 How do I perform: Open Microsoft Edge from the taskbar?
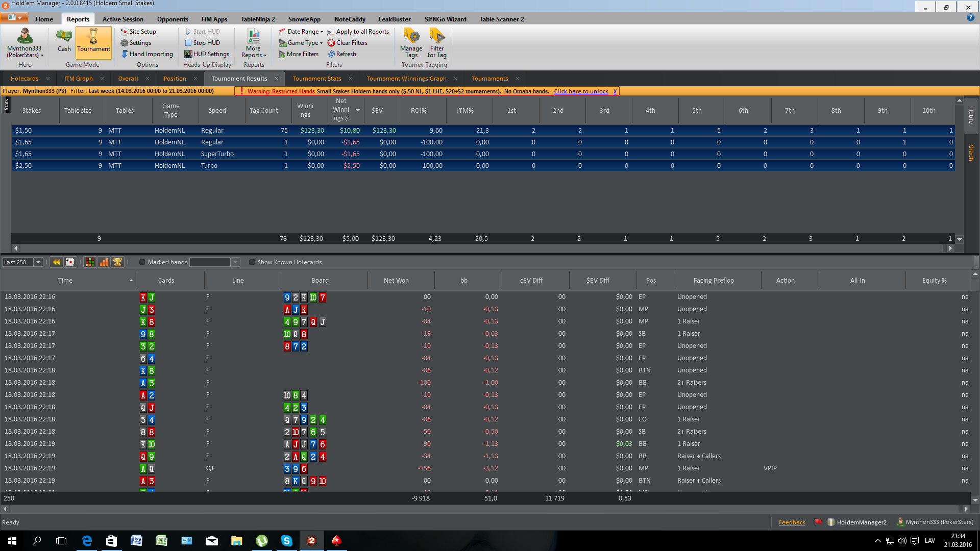pyautogui.click(x=87, y=541)
